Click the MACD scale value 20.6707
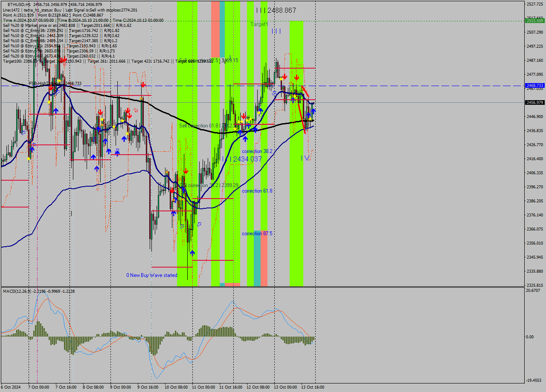The width and height of the screenshot is (546, 392). [x=533, y=290]
